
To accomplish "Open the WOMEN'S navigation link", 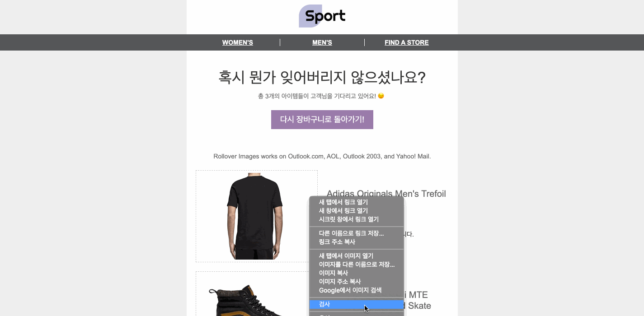I will coord(238,42).
